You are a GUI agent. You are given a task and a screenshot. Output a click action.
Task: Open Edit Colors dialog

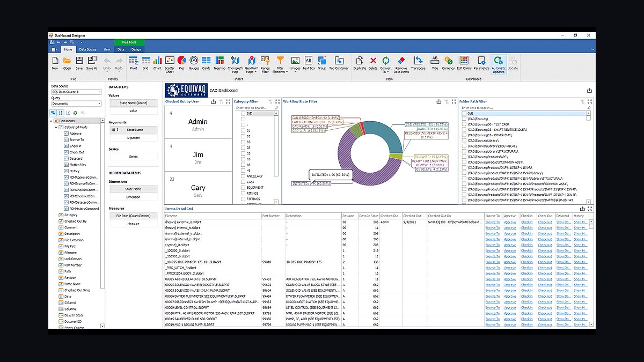[x=464, y=63]
